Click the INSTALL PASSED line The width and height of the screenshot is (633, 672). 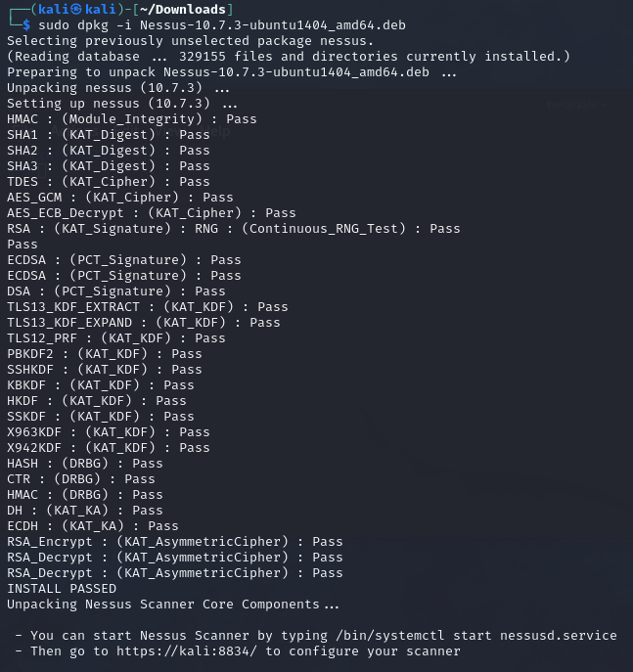coord(62,588)
